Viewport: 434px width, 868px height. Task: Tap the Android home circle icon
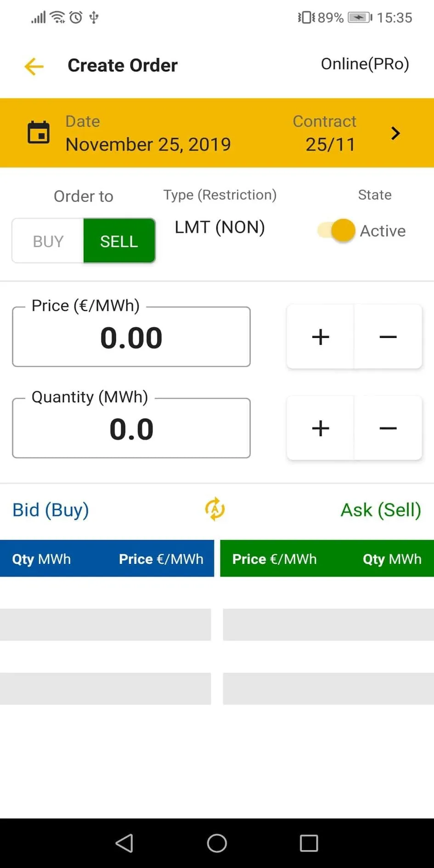click(217, 843)
